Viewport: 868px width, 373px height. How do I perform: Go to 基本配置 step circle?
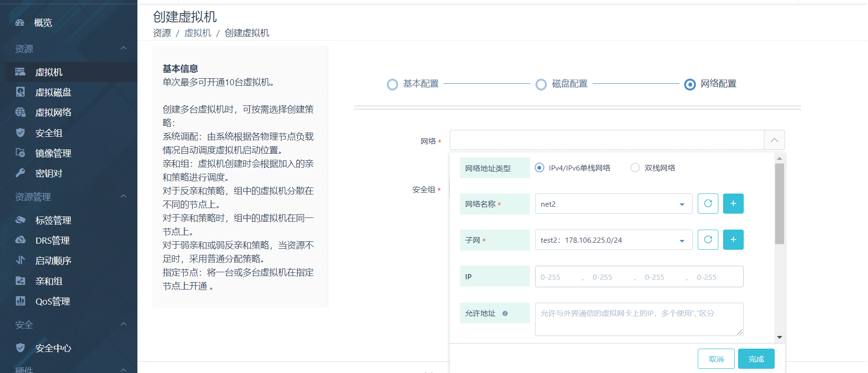click(x=392, y=84)
